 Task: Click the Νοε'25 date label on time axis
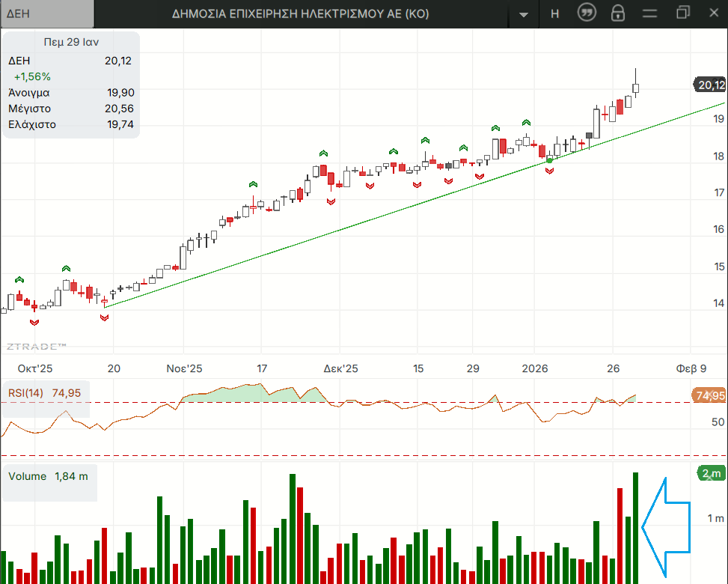tap(184, 368)
